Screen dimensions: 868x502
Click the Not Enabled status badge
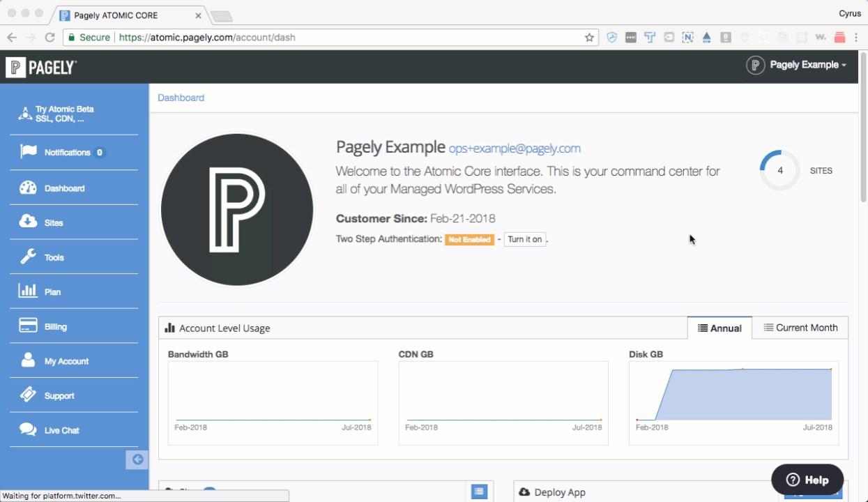tap(470, 240)
